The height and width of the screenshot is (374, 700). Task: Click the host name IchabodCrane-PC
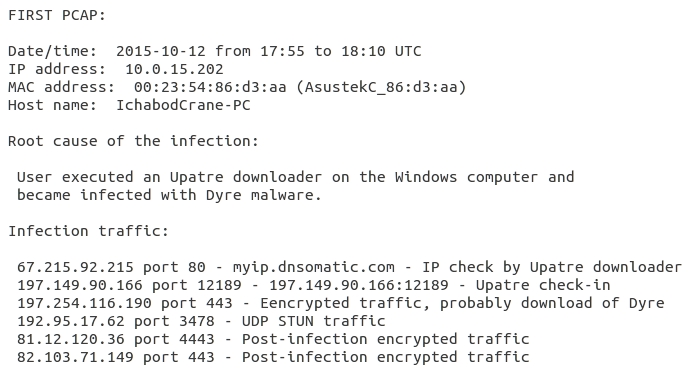(183, 105)
